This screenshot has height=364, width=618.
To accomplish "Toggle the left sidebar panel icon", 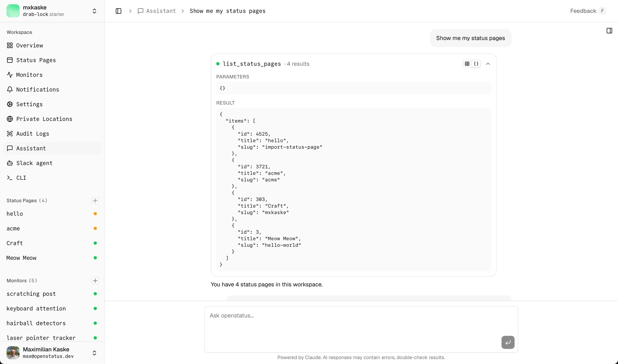I will point(118,11).
